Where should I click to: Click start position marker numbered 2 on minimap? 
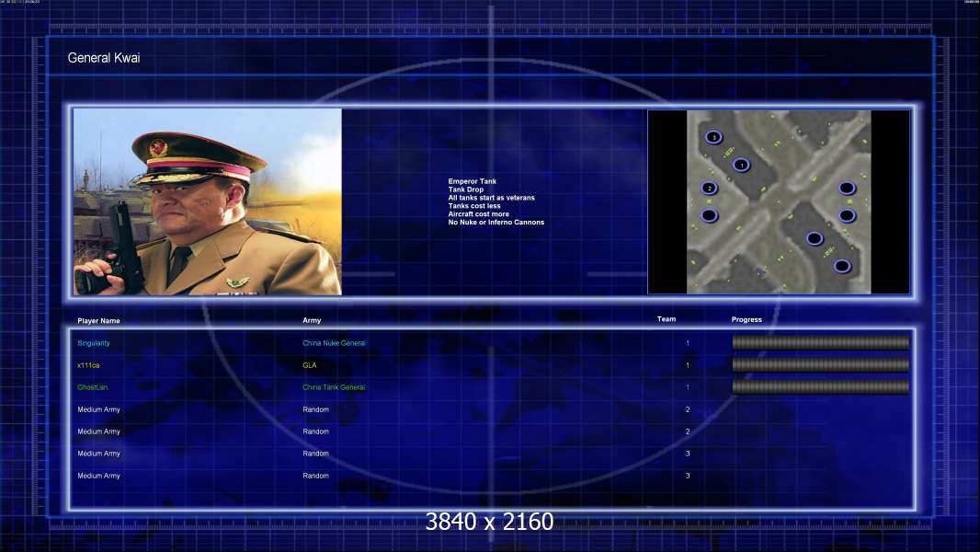click(x=709, y=188)
